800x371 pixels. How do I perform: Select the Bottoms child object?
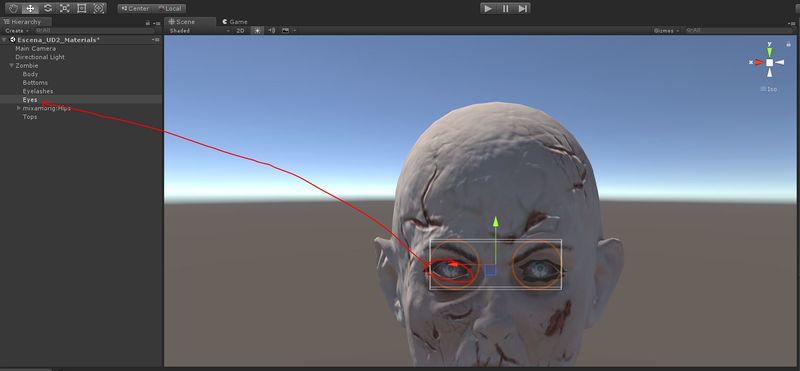(35, 83)
